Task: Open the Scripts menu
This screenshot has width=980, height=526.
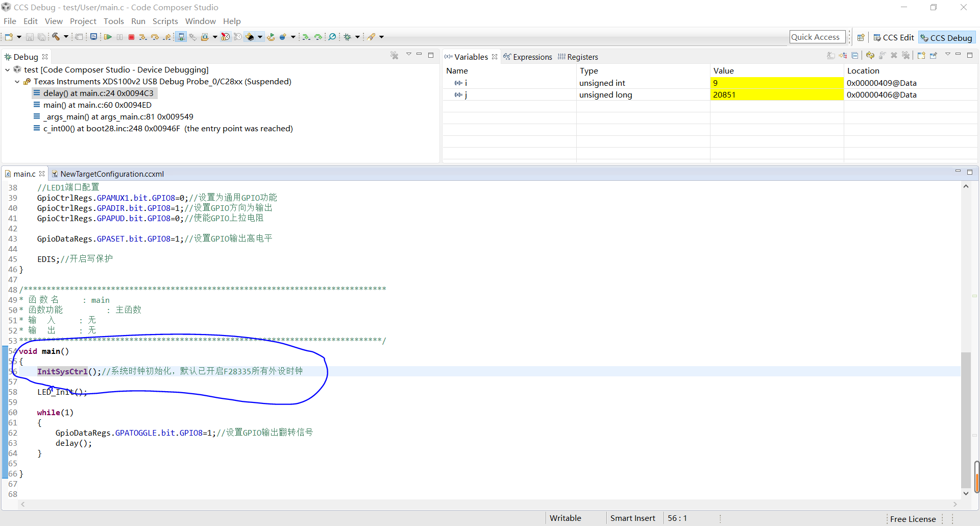Action: pos(165,21)
